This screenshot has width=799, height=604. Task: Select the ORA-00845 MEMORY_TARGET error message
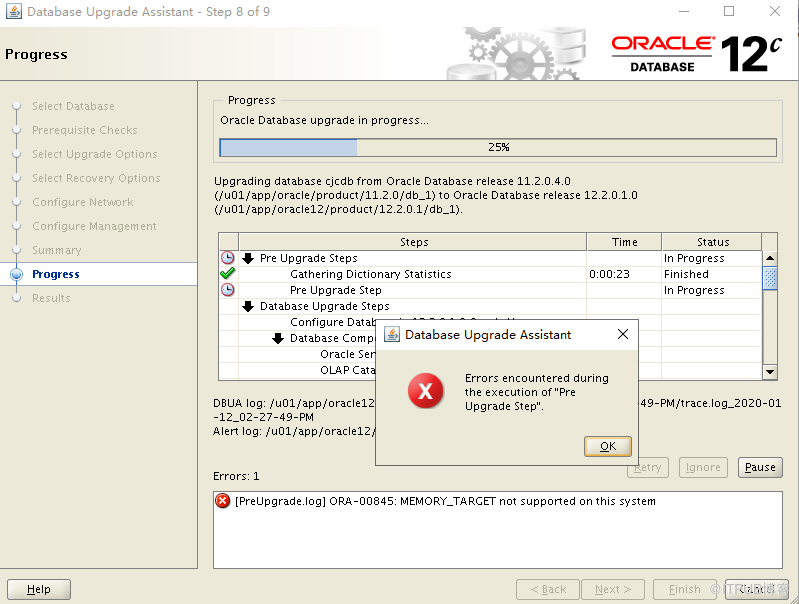click(445, 501)
